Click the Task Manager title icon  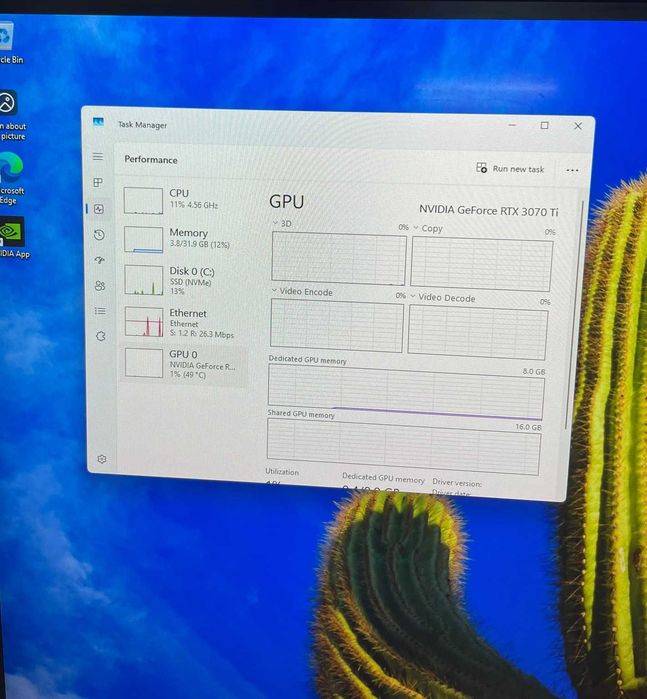(x=98, y=122)
